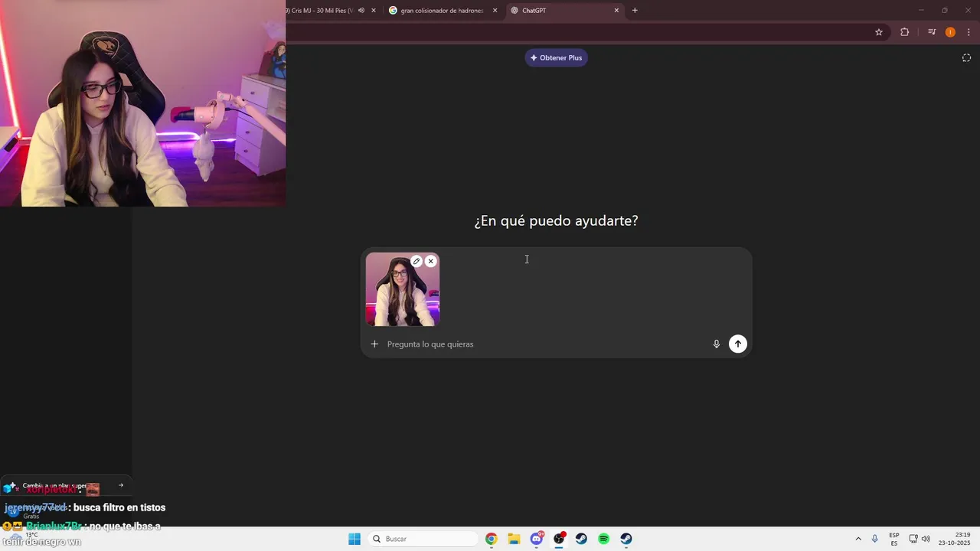Screen dimensions: 980x551
Task: Close the Cris MJ - 30 Mil Pies tab
Action: tap(374, 11)
